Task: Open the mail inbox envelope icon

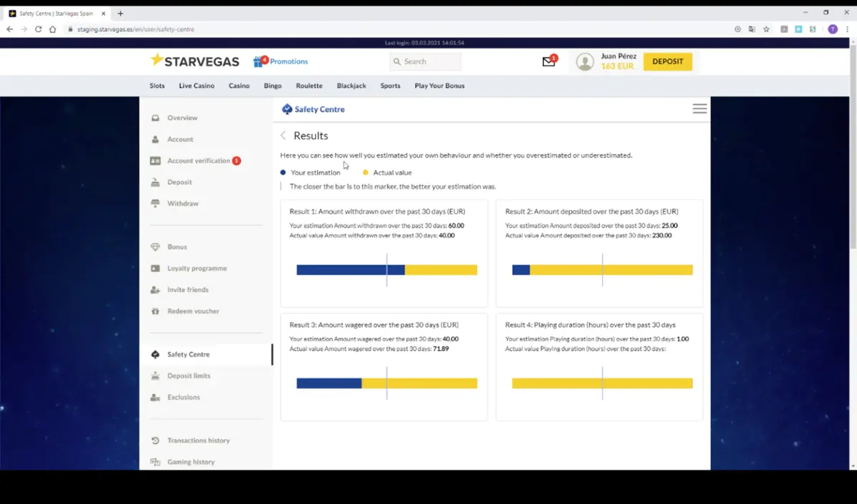Action: (548, 61)
